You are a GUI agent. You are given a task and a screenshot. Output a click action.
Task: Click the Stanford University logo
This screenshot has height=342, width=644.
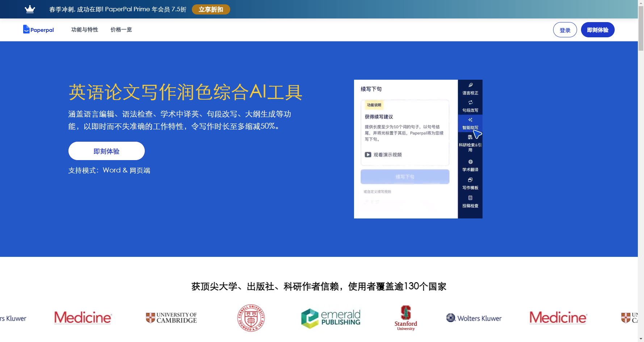[x=406, y=318]
